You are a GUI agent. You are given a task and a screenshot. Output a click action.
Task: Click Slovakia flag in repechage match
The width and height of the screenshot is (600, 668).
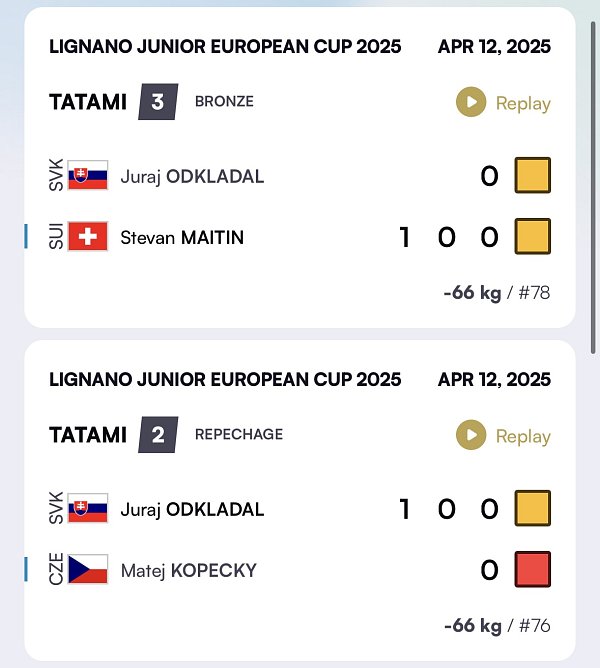point(88,508)
